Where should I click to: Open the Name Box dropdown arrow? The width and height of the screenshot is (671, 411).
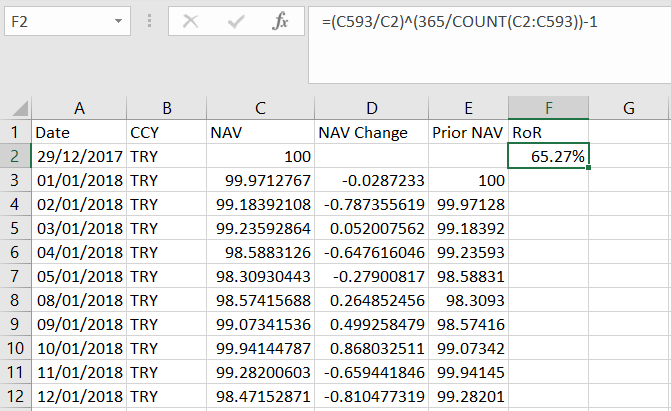click(x=119, y=21)
